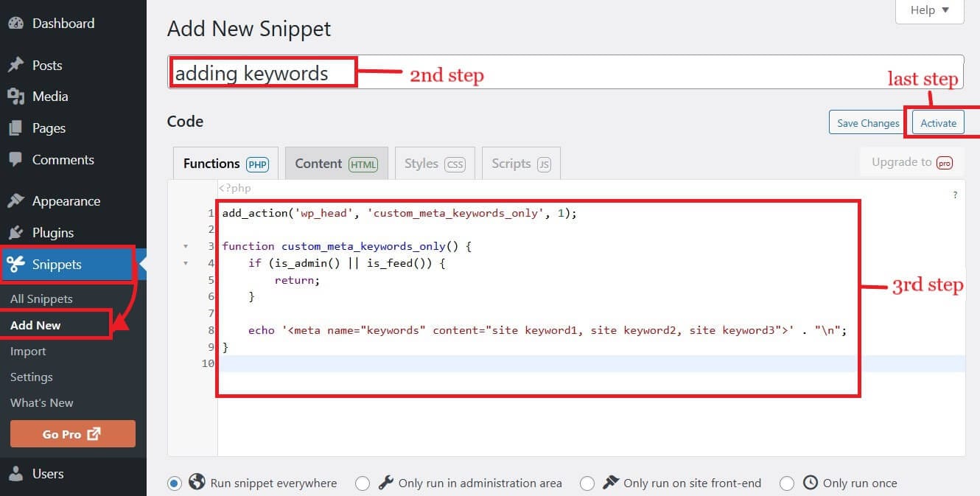The image size is (980, 496).
Task: Select Only run once radio
Action: [787, 483]
